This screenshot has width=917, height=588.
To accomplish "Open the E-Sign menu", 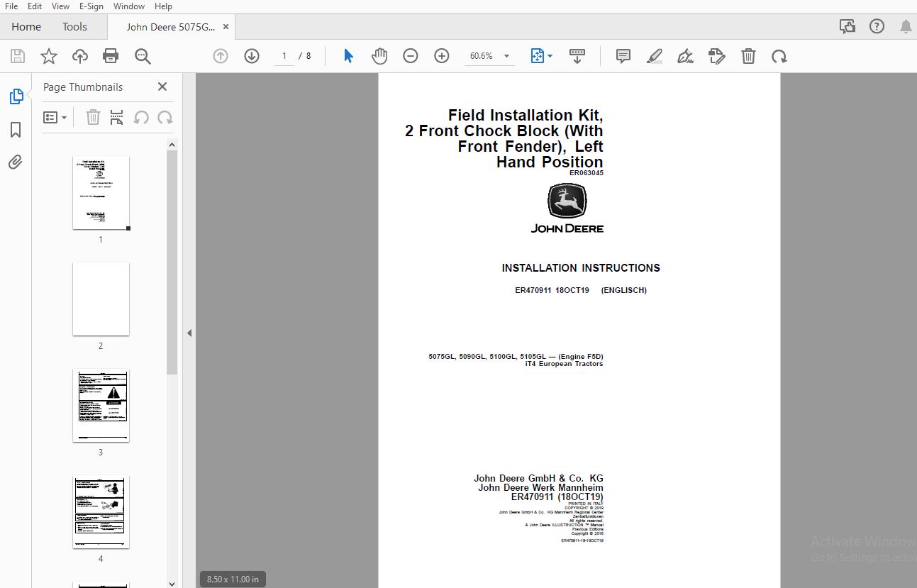I will (91, 6).
